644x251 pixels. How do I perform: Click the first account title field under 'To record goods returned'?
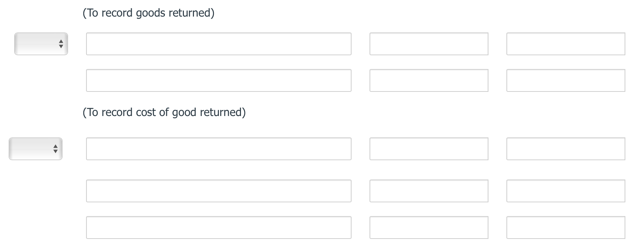tap(218, 44)
